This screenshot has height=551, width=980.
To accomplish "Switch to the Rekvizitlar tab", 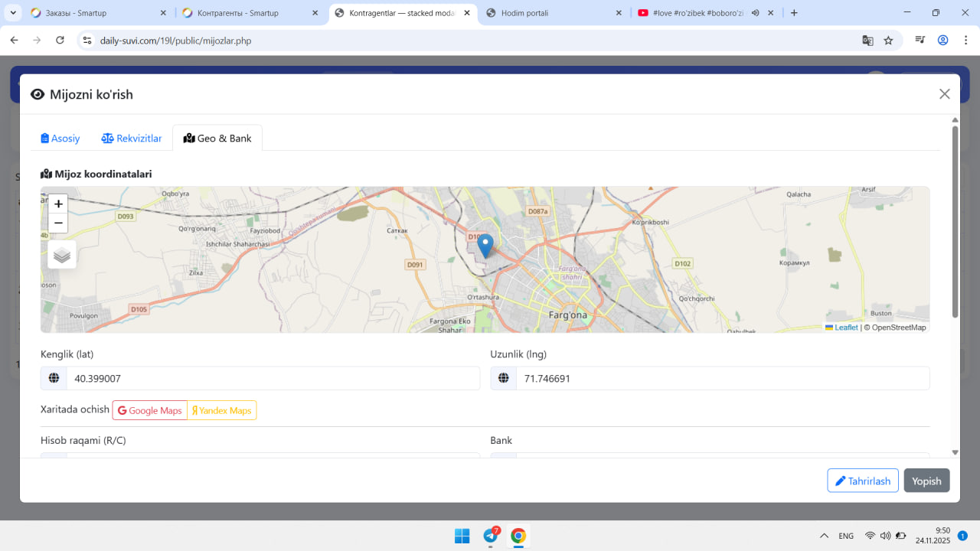I will pyautogui.click(x=132, y=139).
